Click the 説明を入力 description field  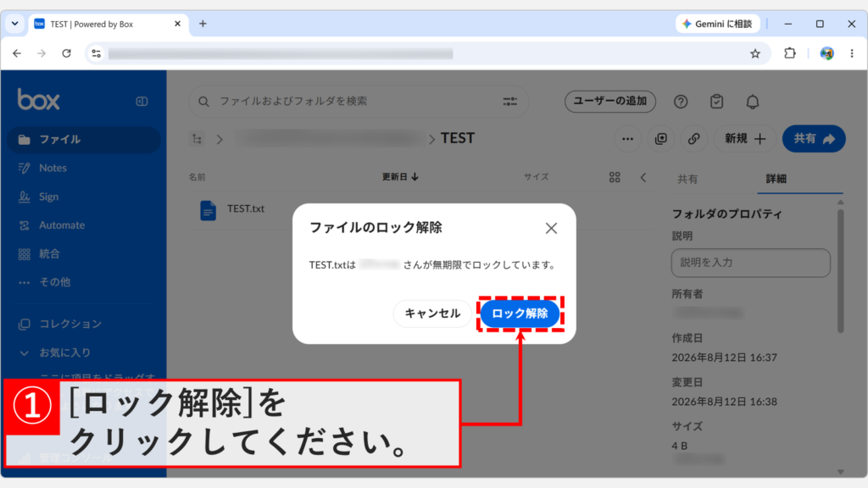[x=751, y=263]
